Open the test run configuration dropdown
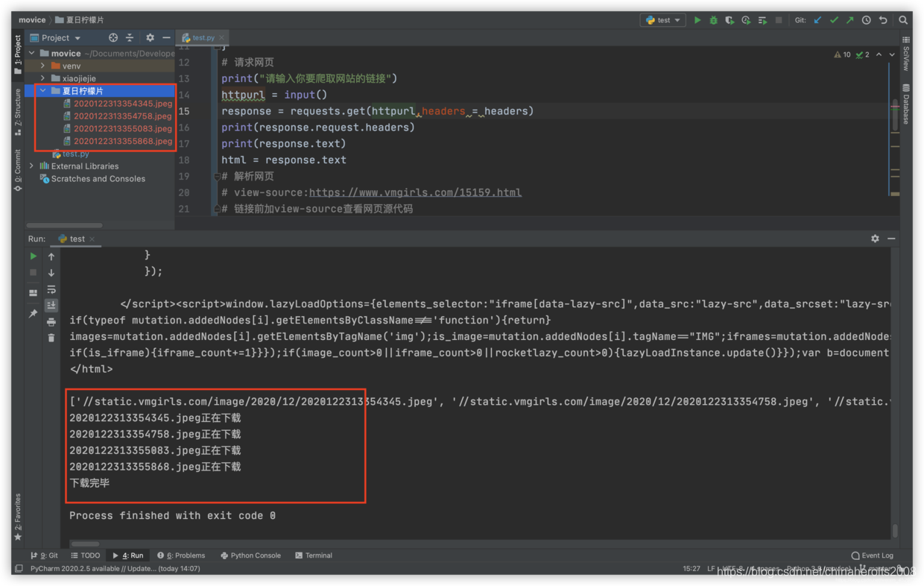The image size is (924, 586). (x=663, y=20)
